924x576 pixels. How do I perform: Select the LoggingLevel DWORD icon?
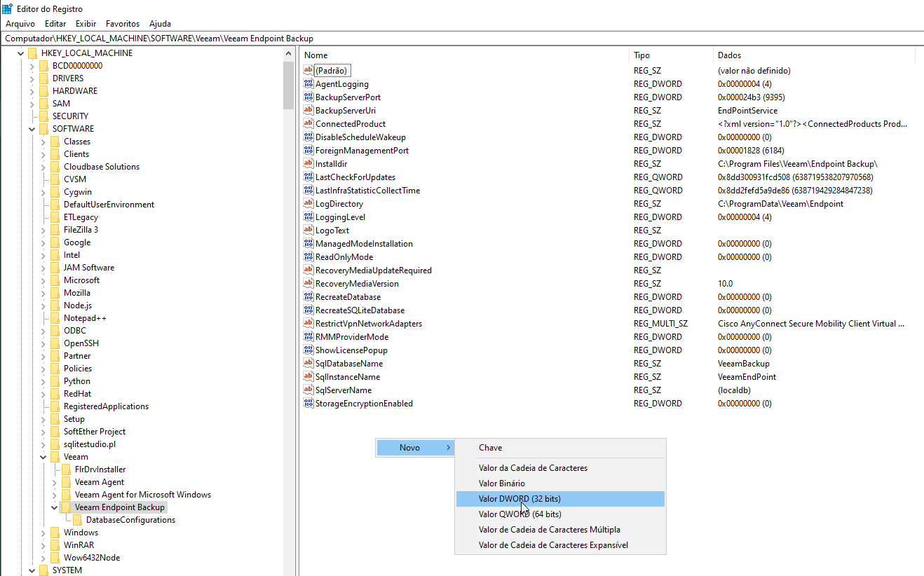(308, 217)
